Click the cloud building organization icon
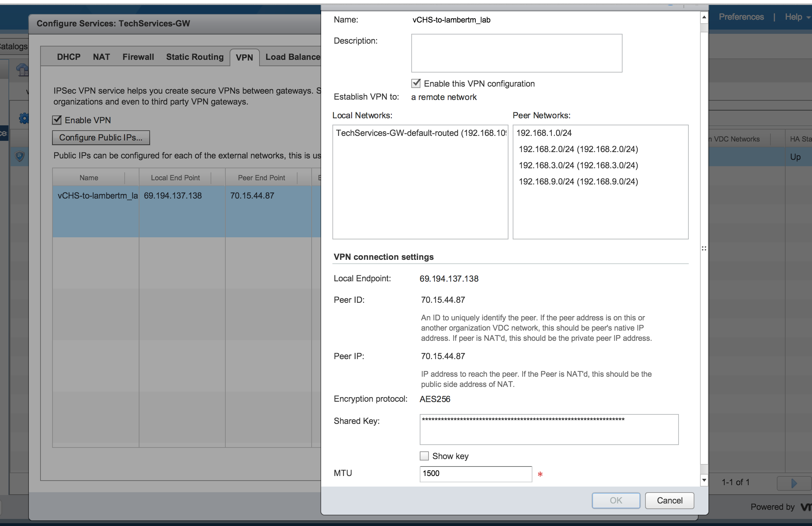Screen dimensions: 812x526 [x=22, y=70]
